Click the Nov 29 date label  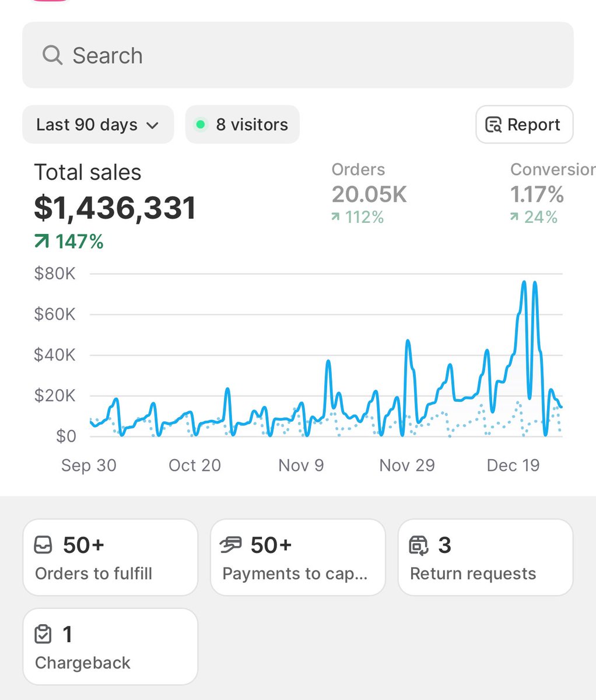click(x=407, y=466)
